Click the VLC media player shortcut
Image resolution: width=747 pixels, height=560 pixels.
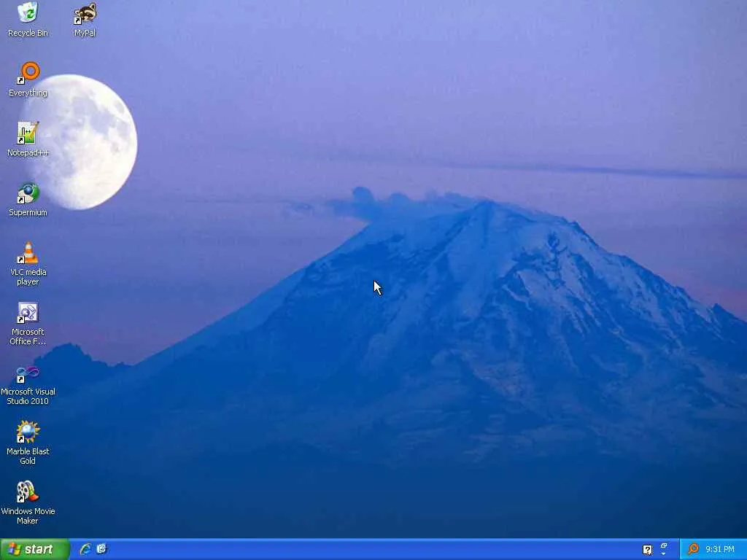point(28,263)
